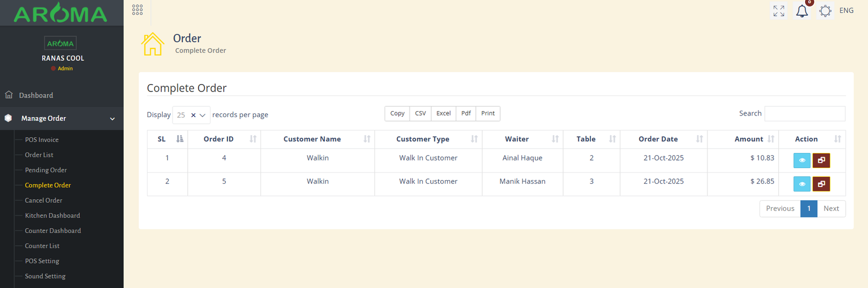Switch language from ENG
The image size is (868, 288).
click(x=846, y=11)
